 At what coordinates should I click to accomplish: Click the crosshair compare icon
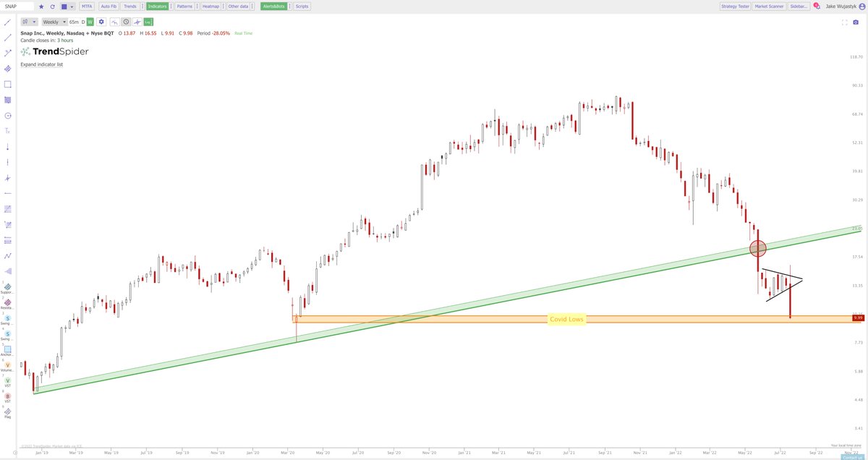(137, 22)
